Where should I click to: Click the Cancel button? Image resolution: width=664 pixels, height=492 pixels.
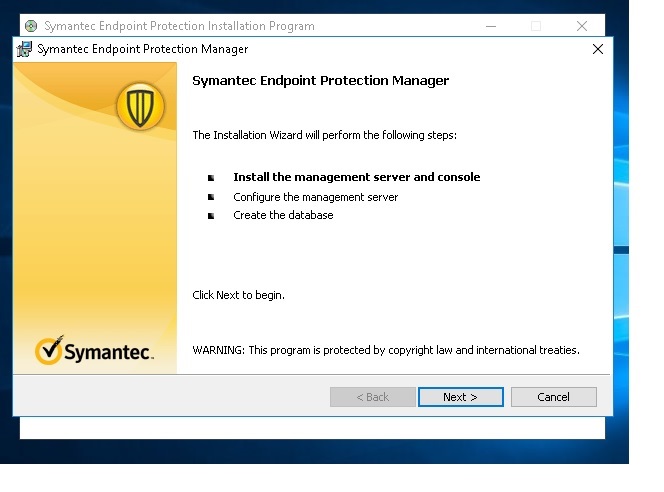click(553, 397)
